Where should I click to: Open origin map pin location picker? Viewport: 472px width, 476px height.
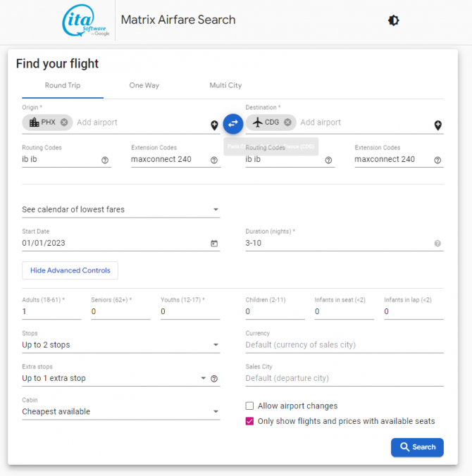[x=214, y=125]
